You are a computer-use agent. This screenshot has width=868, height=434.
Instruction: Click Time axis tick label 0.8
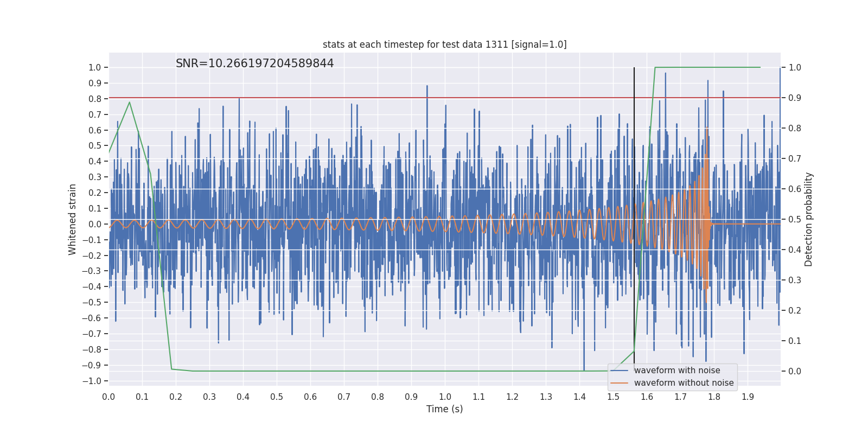click(378, 397)
